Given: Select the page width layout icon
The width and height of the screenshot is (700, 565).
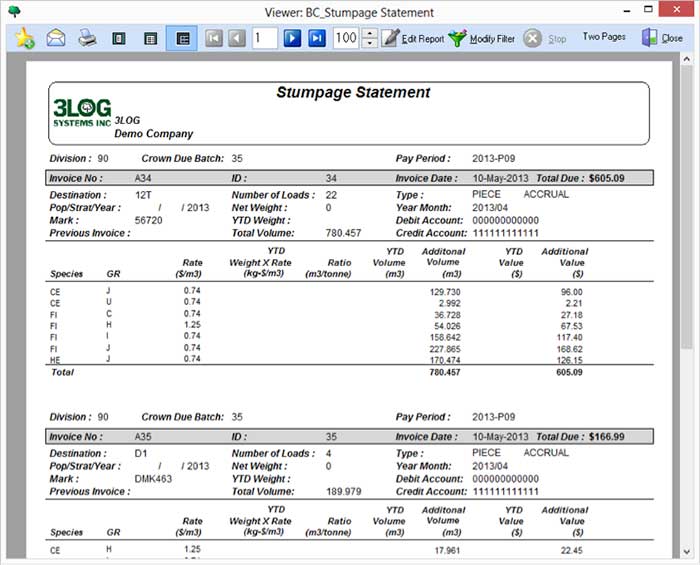Looking at the screenshot, I should tap(150, 39).
